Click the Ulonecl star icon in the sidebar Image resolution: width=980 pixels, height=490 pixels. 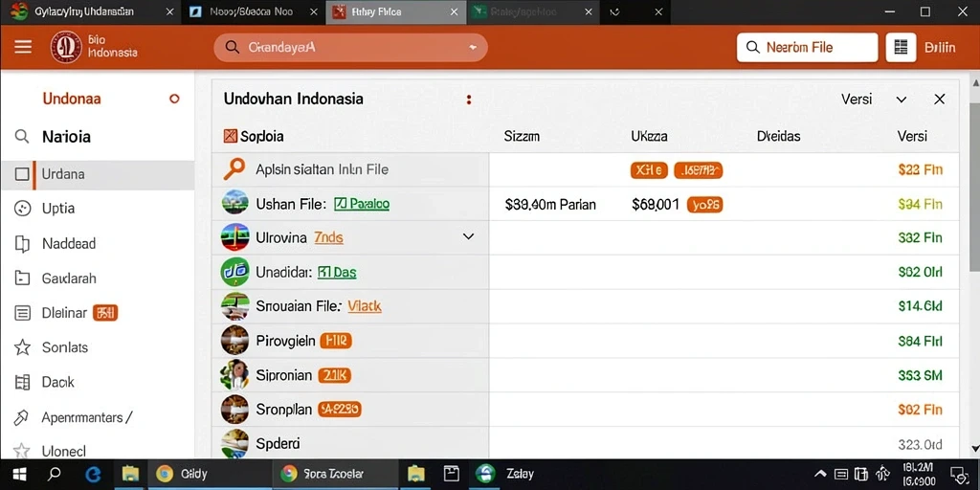(22, 451)
